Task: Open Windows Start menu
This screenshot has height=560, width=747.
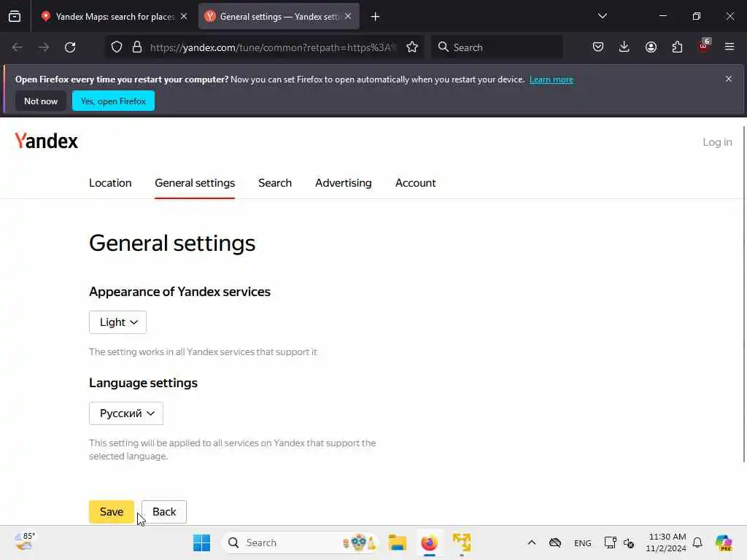Action: click(x=201, y=542)
